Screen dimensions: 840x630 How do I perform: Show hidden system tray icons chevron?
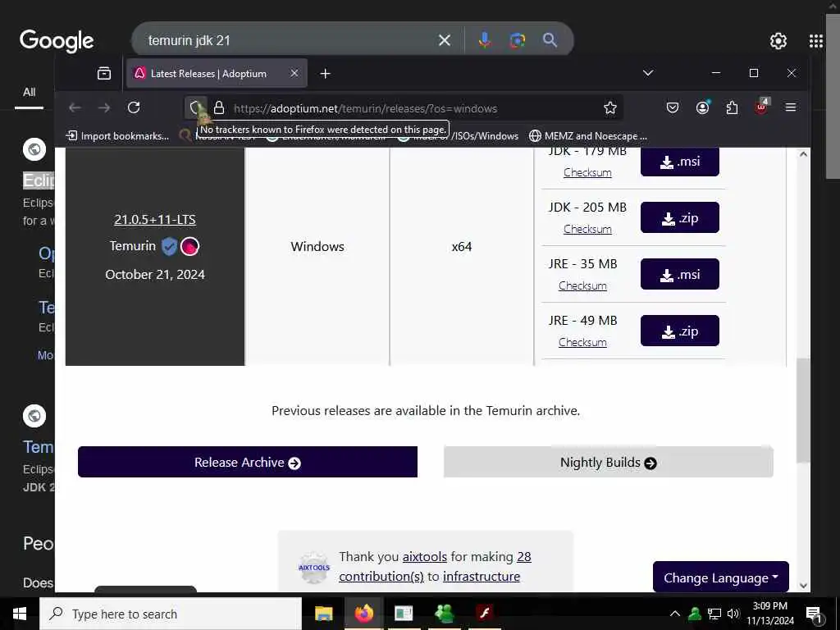(675, 614)
